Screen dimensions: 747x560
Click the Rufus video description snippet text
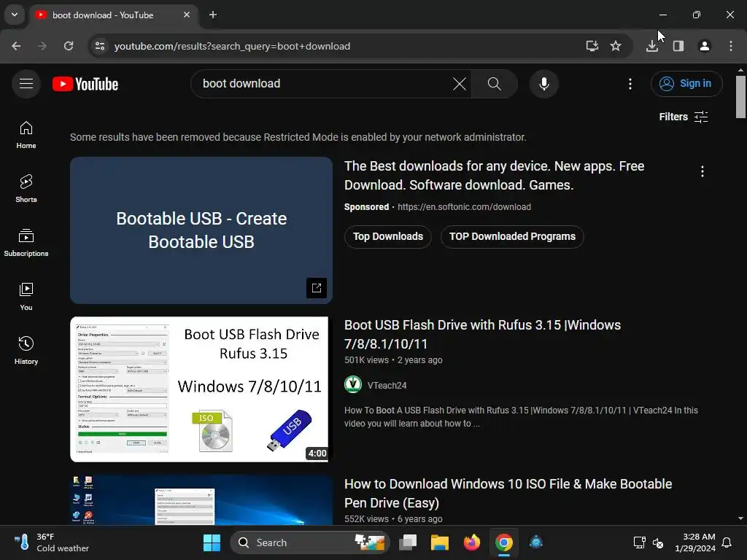[x=521, y=416]
